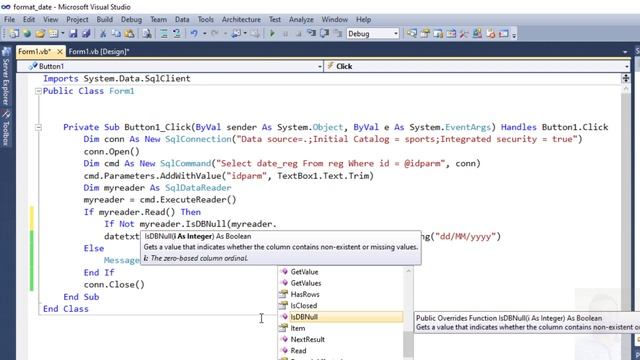Screen dimensions: 640x360
Task: Click the New Web Site globe icon
Action: point(27,33)
